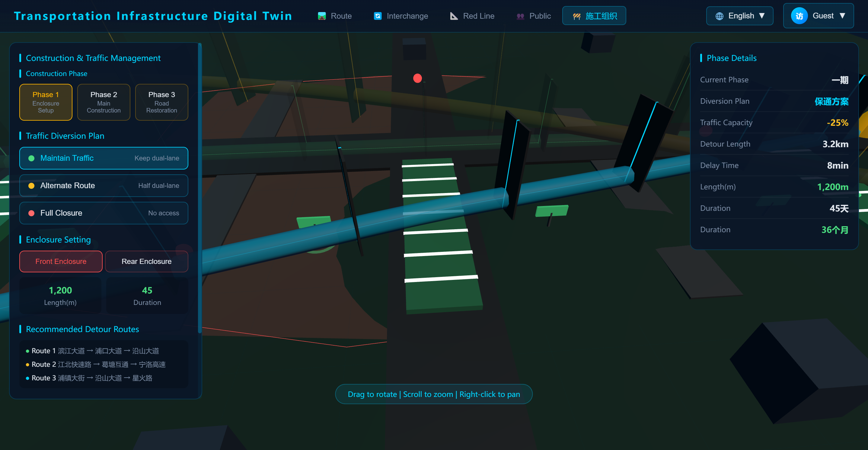Image resolution: width=868 pixels, height=450 pixels.
Task: Click the left panel vertical scrollbar
Action: pos(199,189)
